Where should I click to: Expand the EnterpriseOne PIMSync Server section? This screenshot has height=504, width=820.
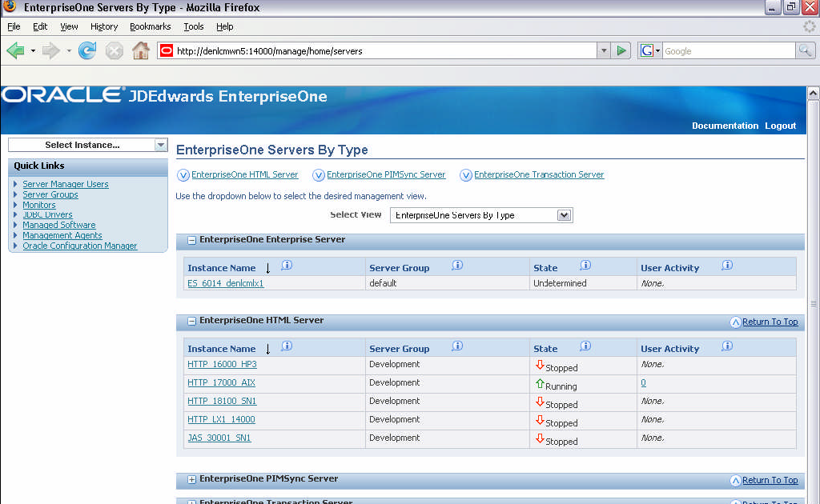tap(190, 481)
